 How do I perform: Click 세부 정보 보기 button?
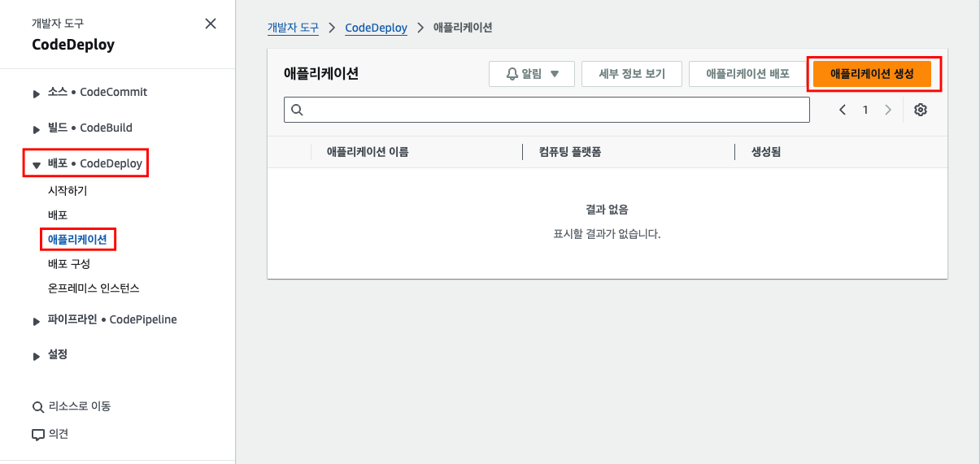click(x=632, y=74)
